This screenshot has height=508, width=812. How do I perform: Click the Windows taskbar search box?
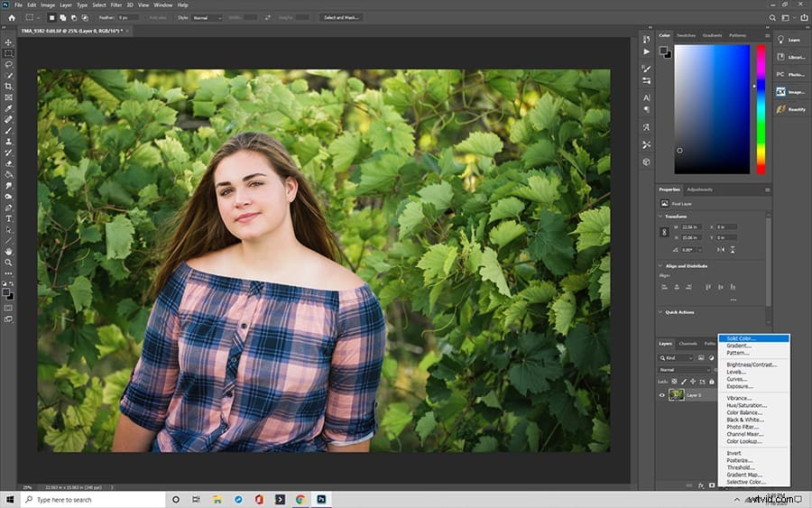(x=93, y=500)
